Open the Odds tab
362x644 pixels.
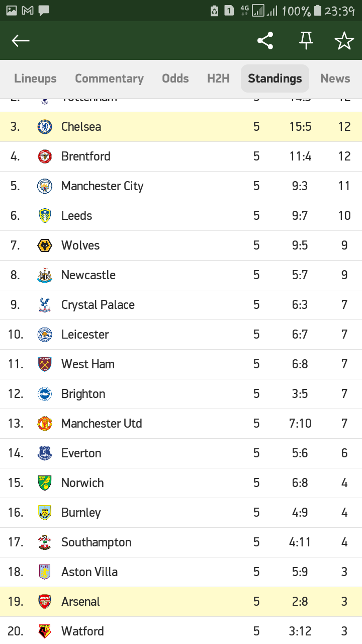[x=175, y=78]
